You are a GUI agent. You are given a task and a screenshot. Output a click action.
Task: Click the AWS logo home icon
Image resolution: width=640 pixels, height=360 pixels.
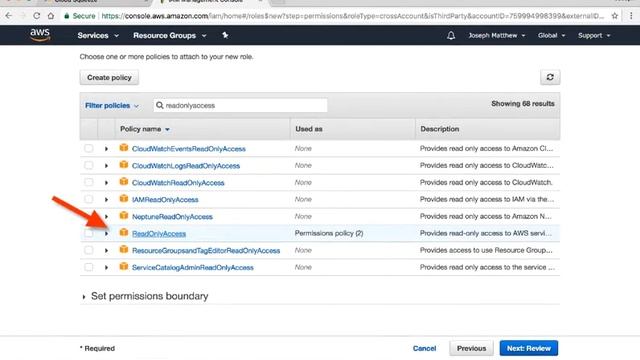pyautogui.click(x=40, y=35)
